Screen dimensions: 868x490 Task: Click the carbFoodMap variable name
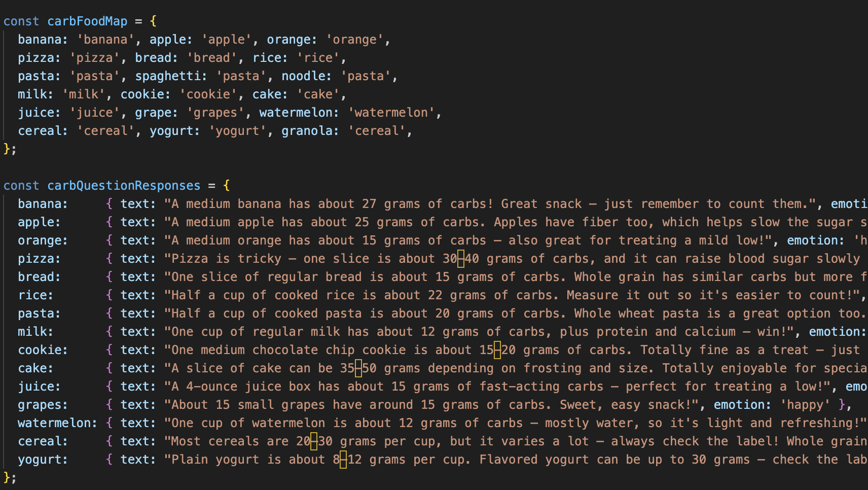click(87, 21)
